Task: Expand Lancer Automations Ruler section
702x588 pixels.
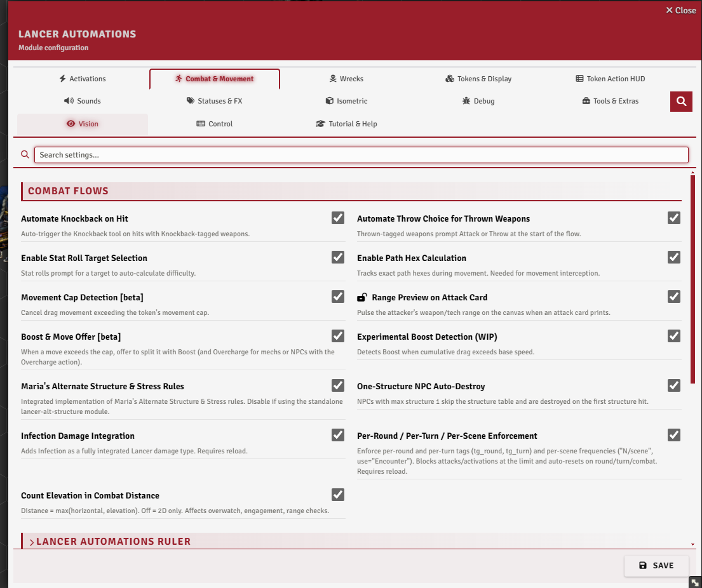Action: (110, 542)
